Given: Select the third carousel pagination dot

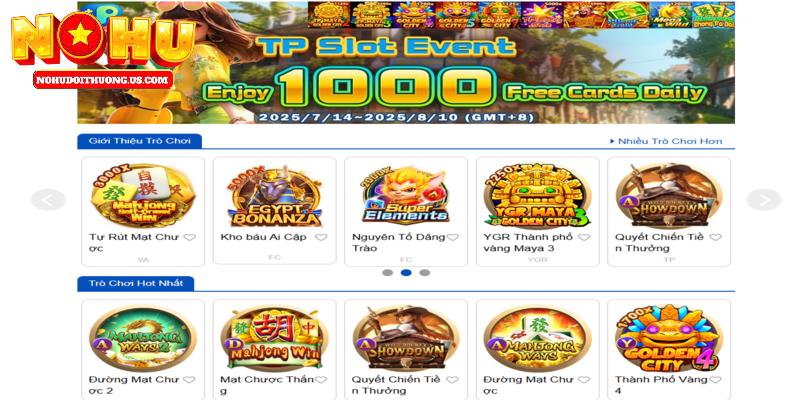Looking at the screenshot, I should [x=424, y=272].
